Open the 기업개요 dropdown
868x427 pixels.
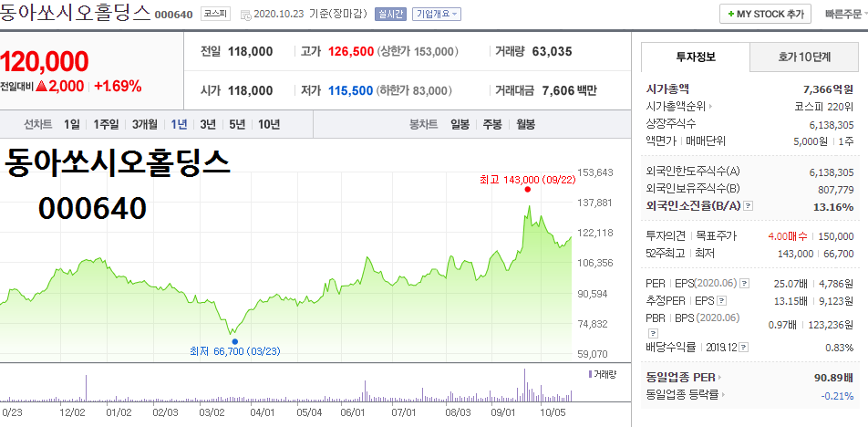[x=436, y=14]
